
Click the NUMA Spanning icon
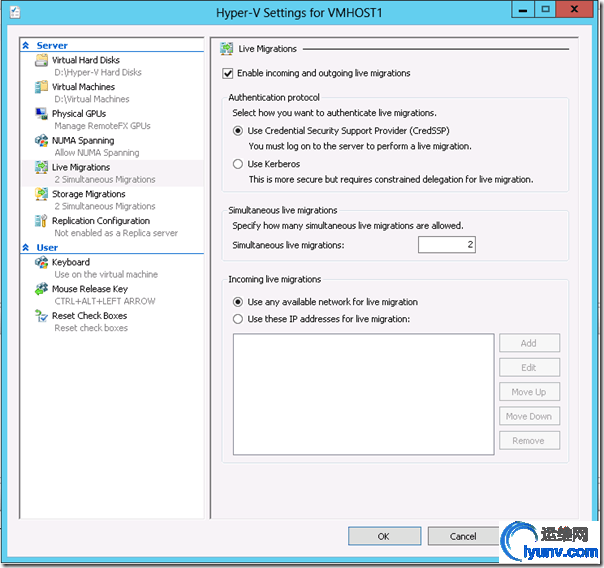point(41,141)
